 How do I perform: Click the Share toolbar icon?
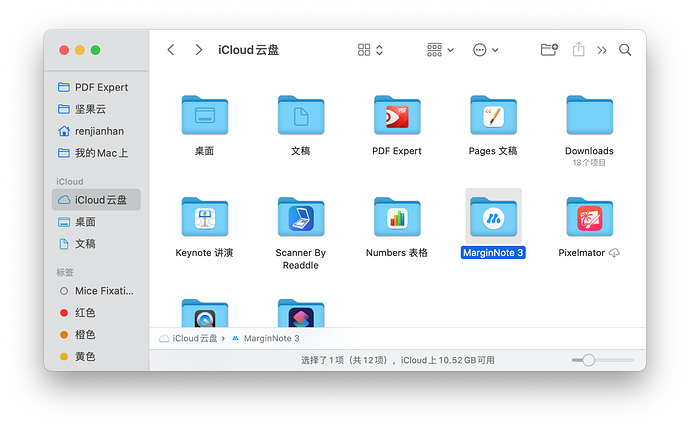(x=578, y=49)
